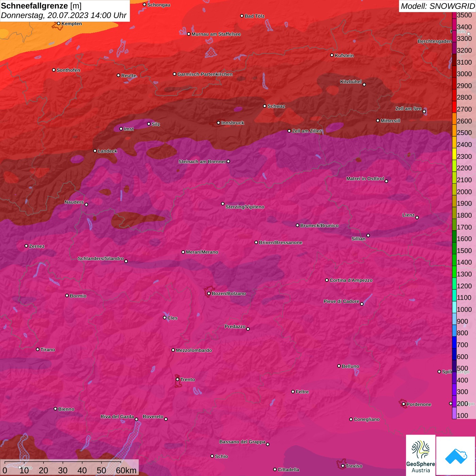Screen dimensions: 476x476
Task: Click the Pieve di Cadore label
Action: 341,301
